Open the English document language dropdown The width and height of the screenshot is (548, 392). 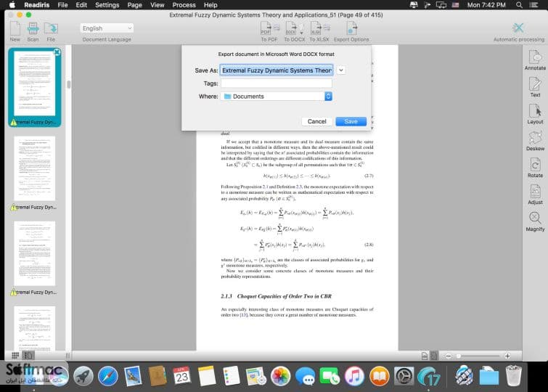coord(107,28)
